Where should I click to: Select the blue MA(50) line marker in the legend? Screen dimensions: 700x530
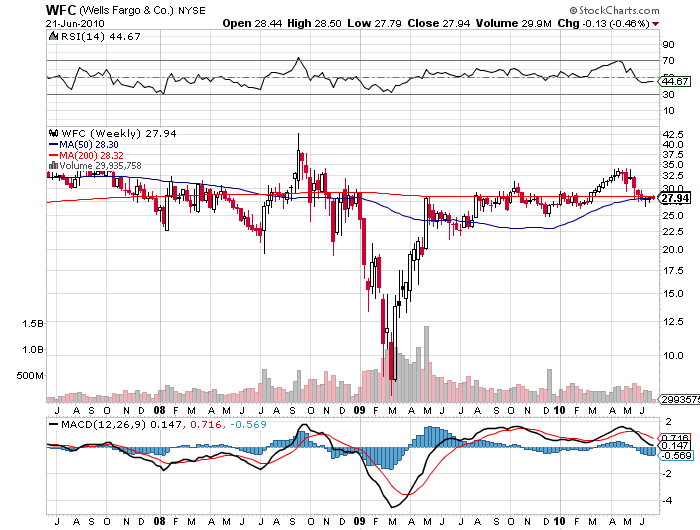point(53,145)
